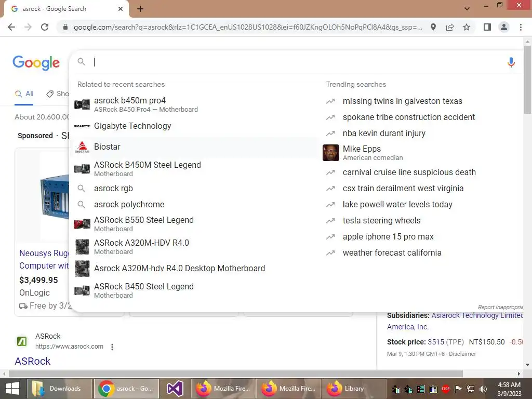532x399 pixels.
Task: Click the red STOP tray icon
Action: [x=445, y=389]
